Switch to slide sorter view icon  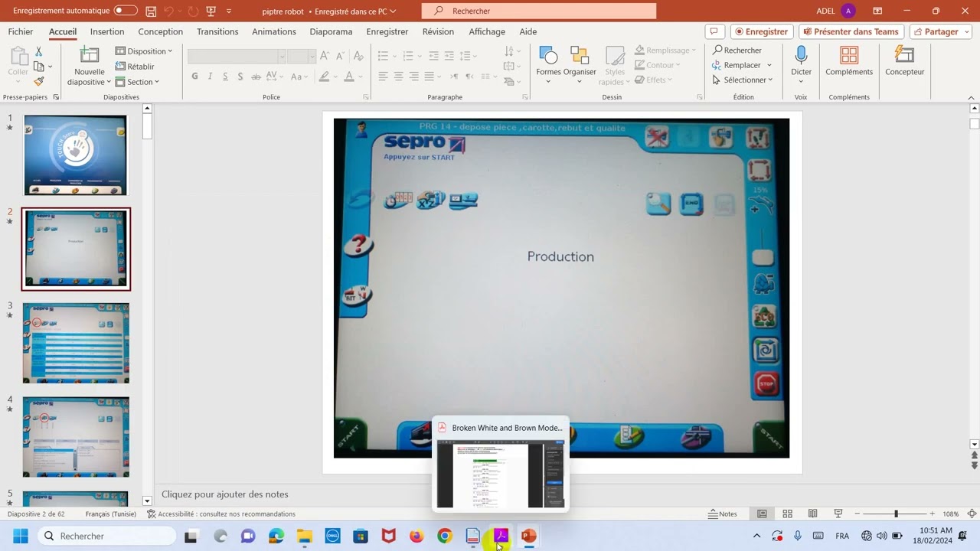[x=787, y=514]
